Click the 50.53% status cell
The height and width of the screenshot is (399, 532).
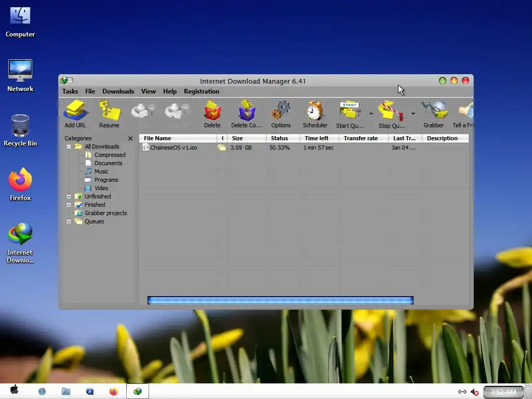tap(280, 148)
